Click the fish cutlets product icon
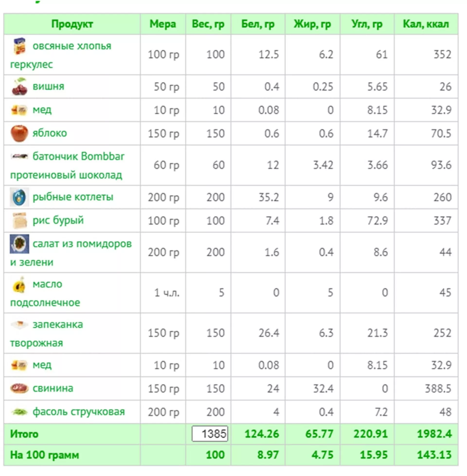Screen dimensions: 467x476 [x=19, y=197]
